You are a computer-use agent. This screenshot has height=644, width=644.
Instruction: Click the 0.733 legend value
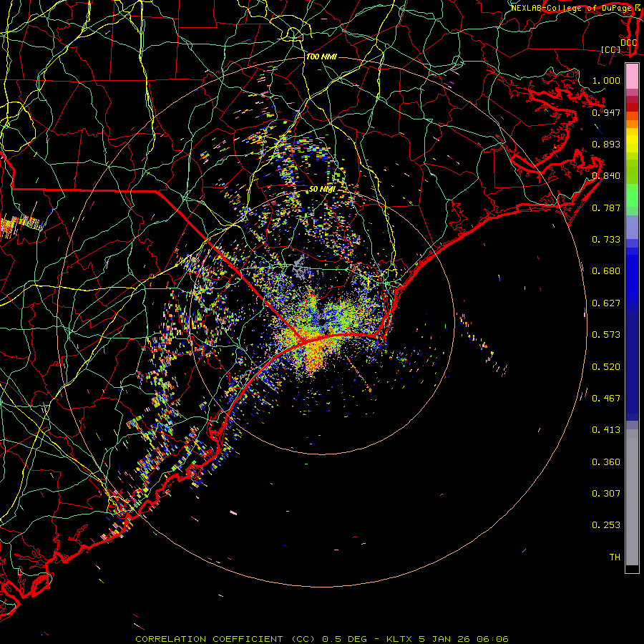(606, 240)
